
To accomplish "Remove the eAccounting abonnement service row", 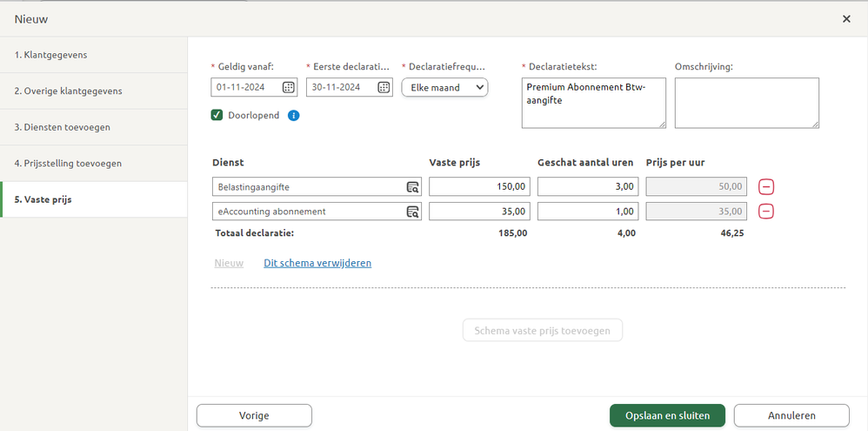I will click(x=767, y=212).
